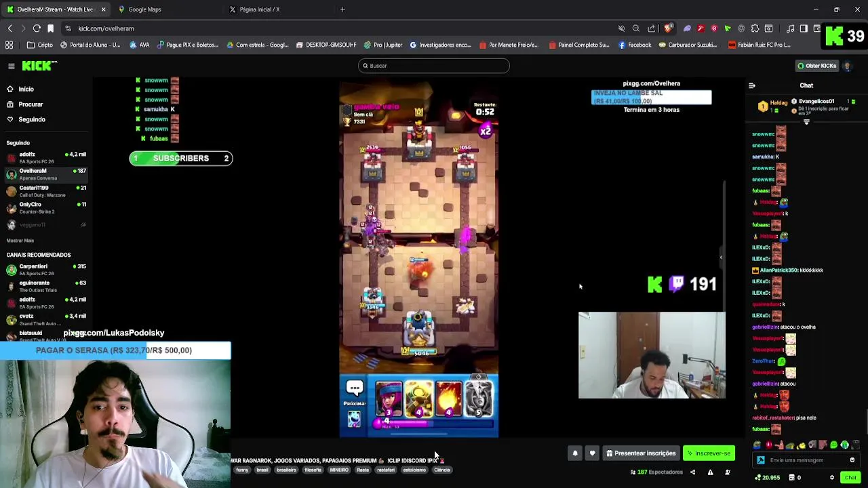
Task: Switch to the Google Maps browser tab
Action: [x=164, y=9]
